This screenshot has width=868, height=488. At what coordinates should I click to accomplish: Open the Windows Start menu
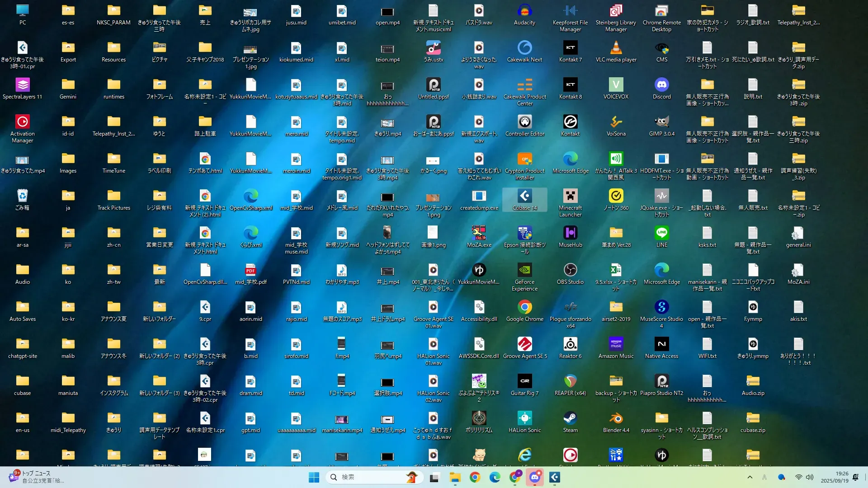(314, 477)
